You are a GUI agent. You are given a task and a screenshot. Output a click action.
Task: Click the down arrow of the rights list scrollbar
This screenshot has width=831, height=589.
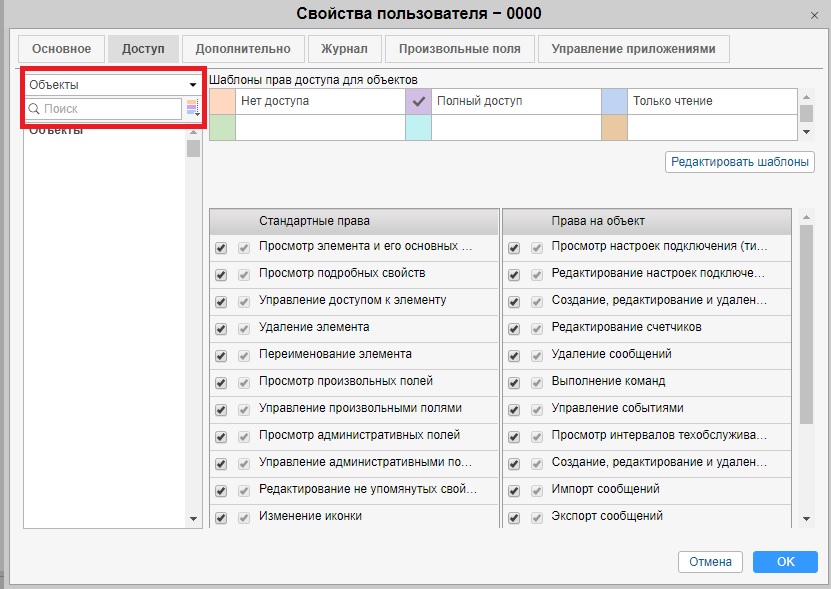(806, 518)
